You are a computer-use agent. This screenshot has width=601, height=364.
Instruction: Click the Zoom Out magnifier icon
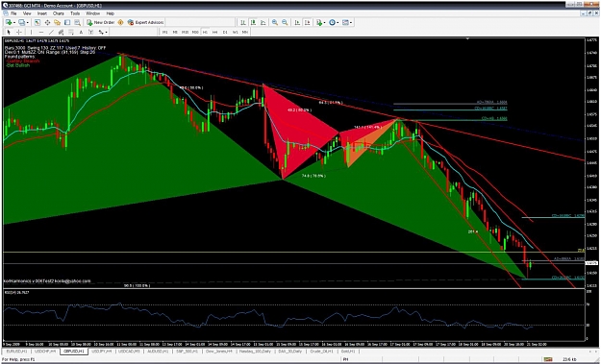[285, 23]
